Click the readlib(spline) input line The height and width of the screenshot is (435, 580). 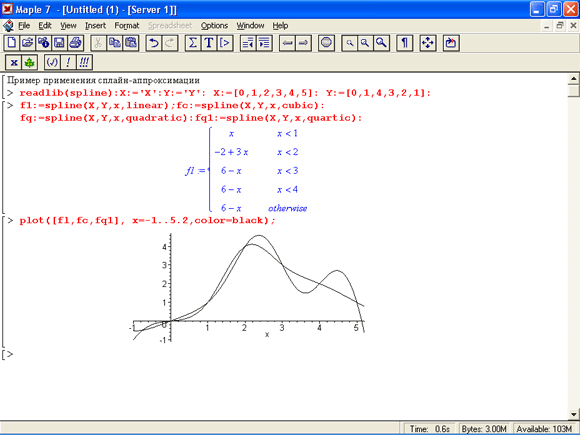225,93
